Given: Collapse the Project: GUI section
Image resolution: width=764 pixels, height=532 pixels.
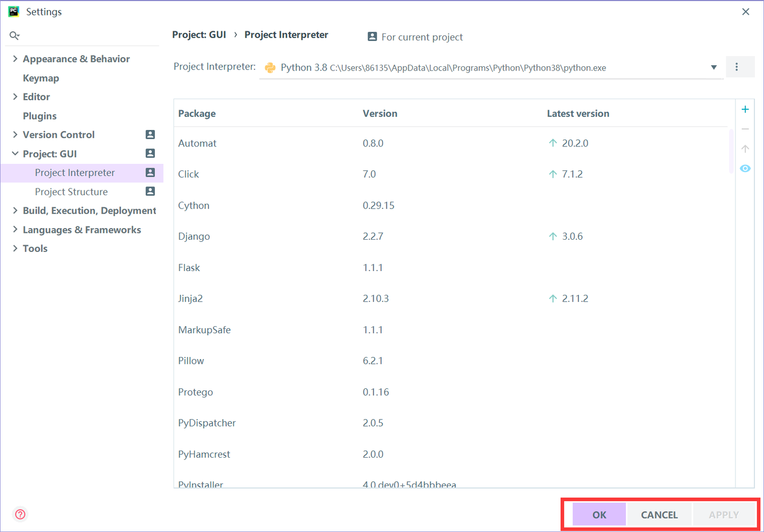Looking at the screenshot, I should (15, 154).
